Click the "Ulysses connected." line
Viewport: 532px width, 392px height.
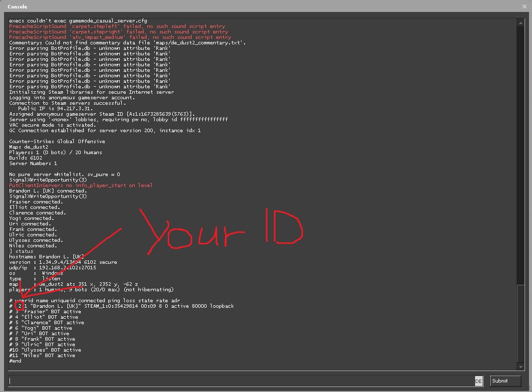[x=36, y=240]
